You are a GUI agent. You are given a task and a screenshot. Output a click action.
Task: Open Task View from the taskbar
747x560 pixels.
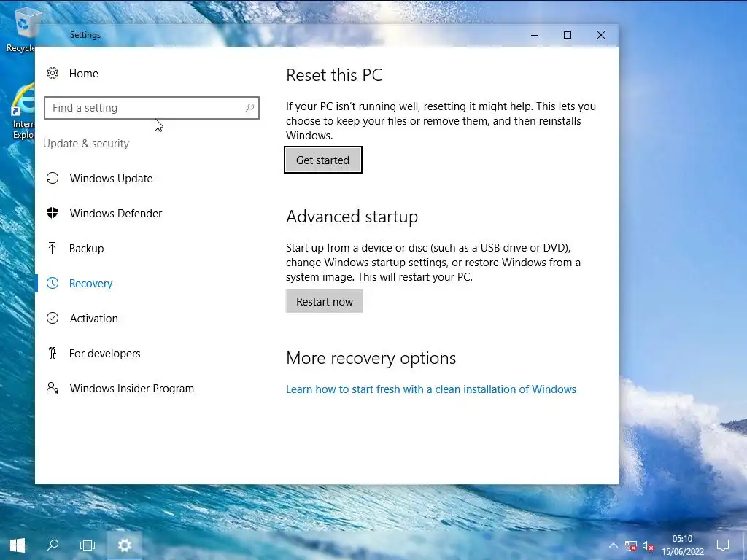[88, 545]
